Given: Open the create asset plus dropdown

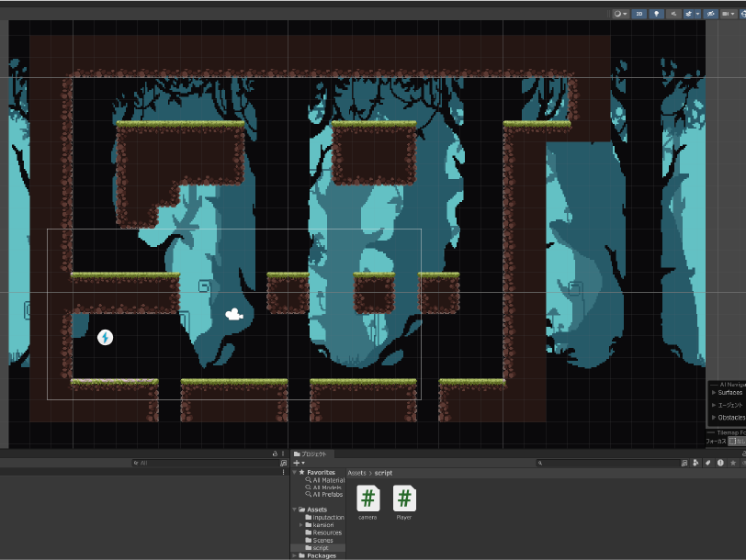Looking at the screenshot, I should (x=299, y=463).
